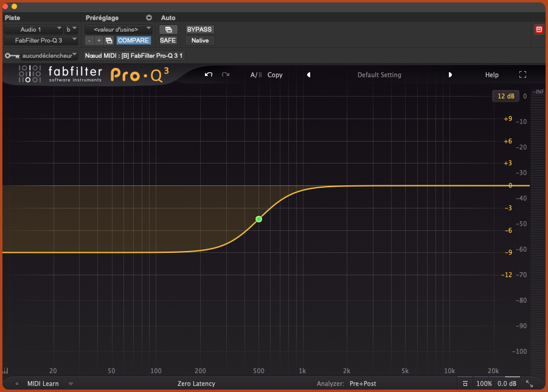Click the piano keyboard icon at bottom left
The width and height of the screenshot is (548, 392).
coord(5,371)
